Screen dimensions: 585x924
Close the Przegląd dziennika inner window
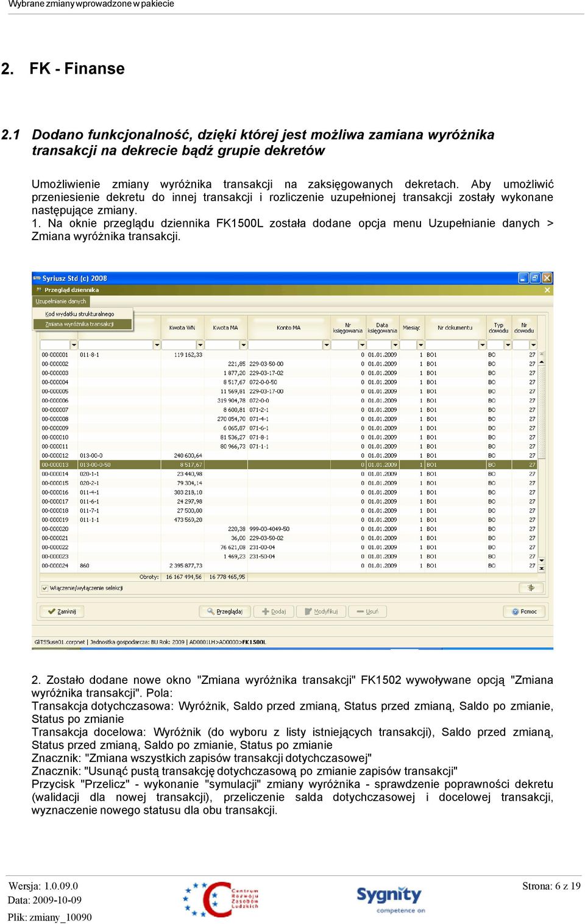(x=547, y=290)
